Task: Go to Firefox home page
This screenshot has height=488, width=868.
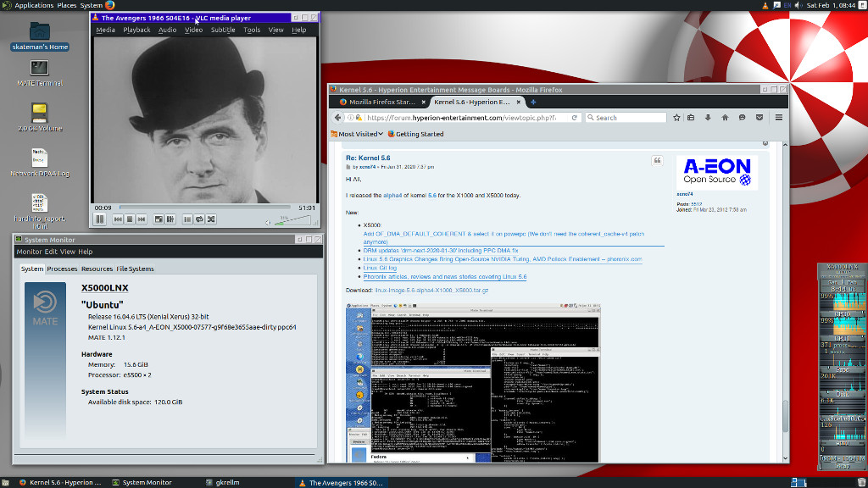Action: coord(726,117)
